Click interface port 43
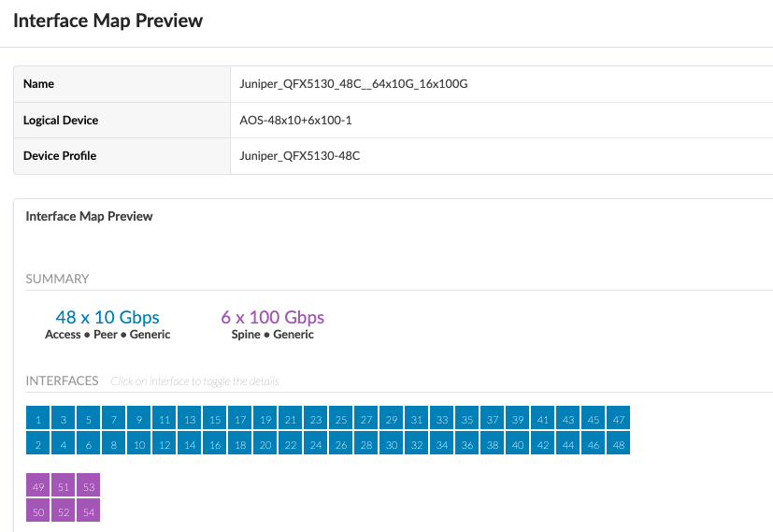Viewport: 773px width, 532px height. pyautogui.click(x=568, y=418)
